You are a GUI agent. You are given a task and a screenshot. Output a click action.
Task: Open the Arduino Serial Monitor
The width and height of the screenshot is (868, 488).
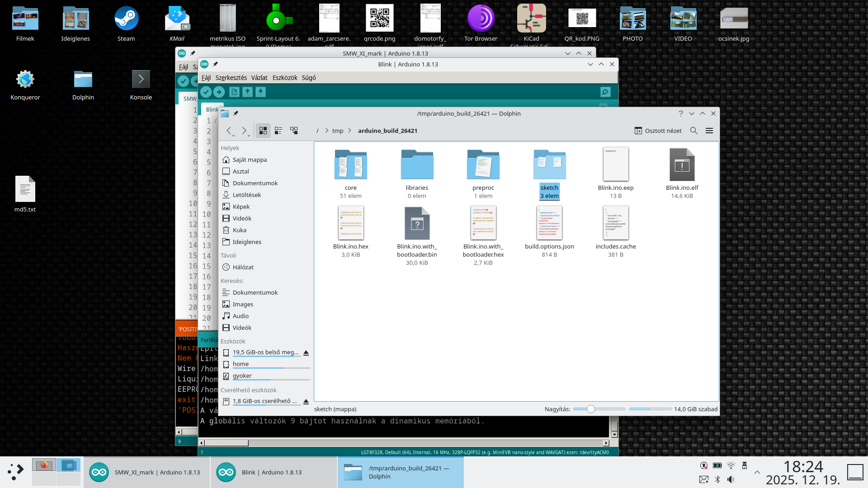605,92
